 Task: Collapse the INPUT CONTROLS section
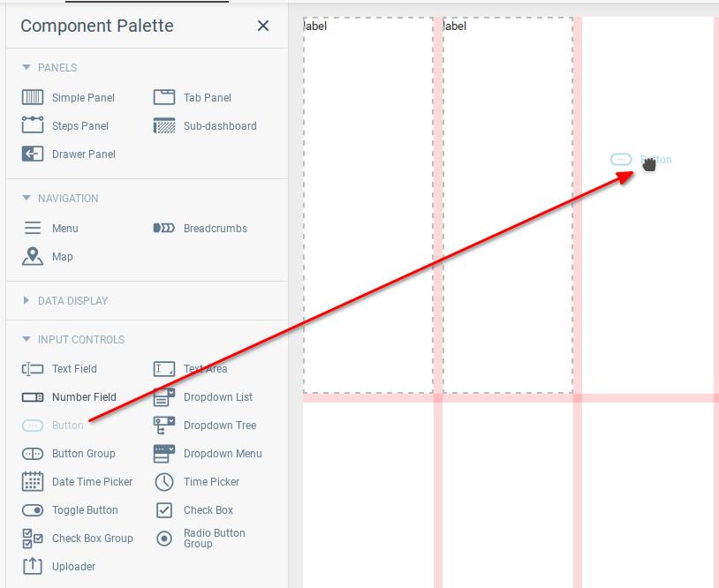pyautogui.click(x=26, y=339)
